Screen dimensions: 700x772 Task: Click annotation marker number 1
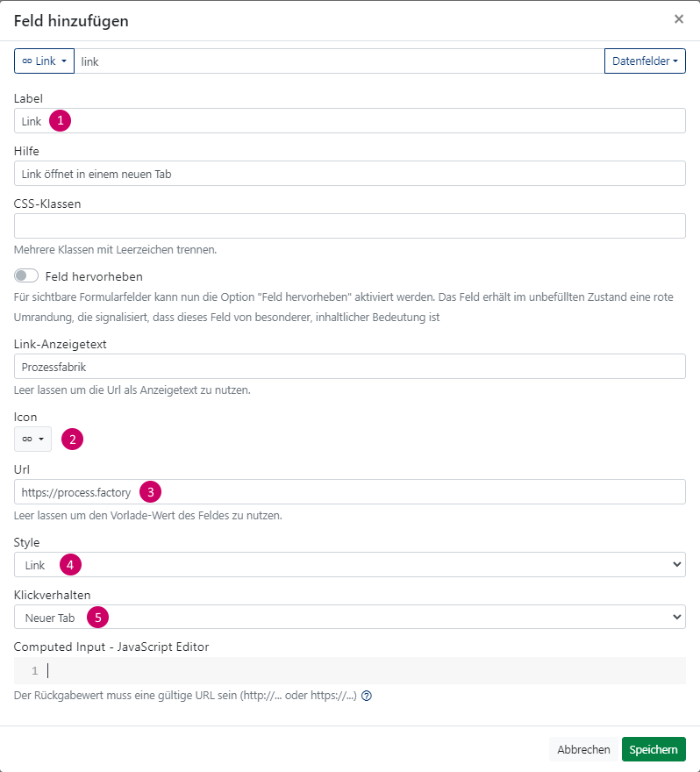coord(60,121)
